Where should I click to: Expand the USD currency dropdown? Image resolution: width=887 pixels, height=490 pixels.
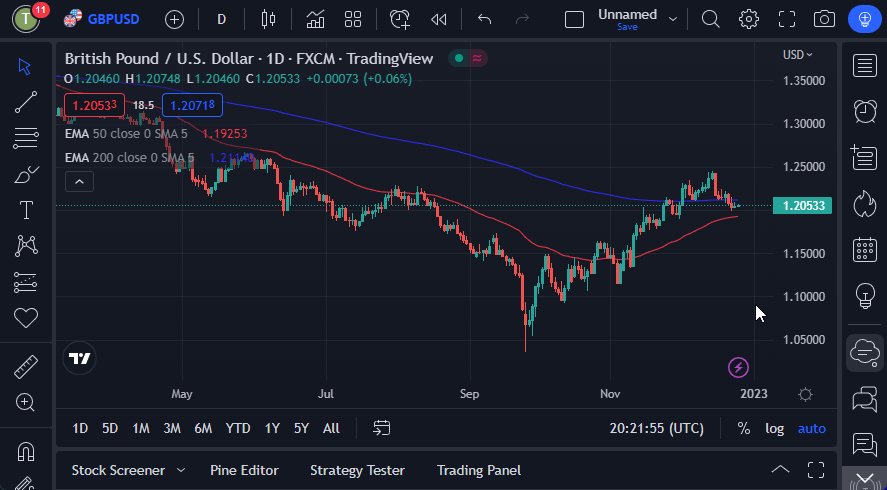coord(797,55)
